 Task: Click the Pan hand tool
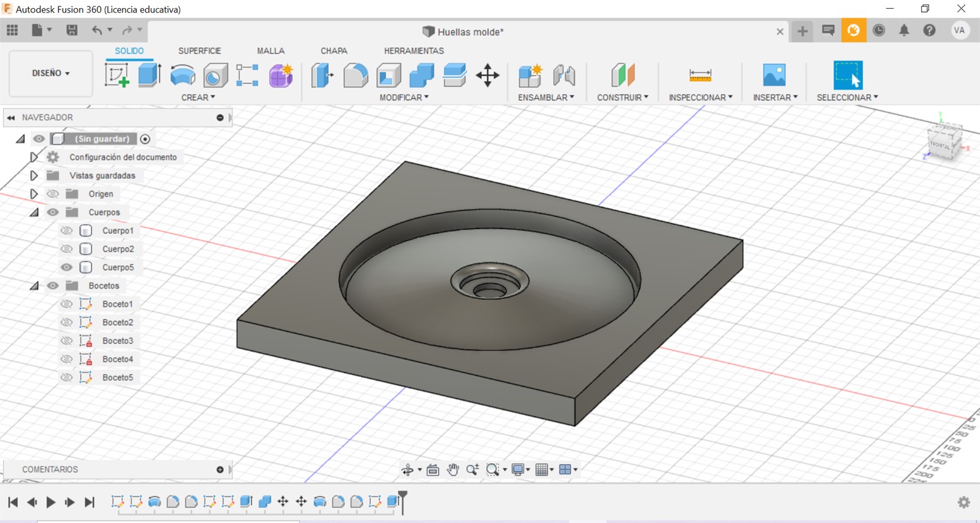click(452, 469)
